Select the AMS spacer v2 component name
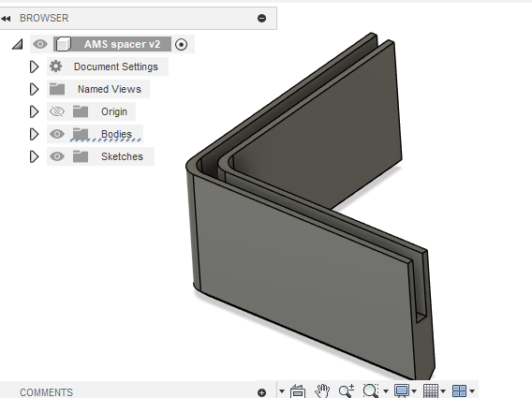Viewport: 532px width, 398px height. tap(122, 44)
